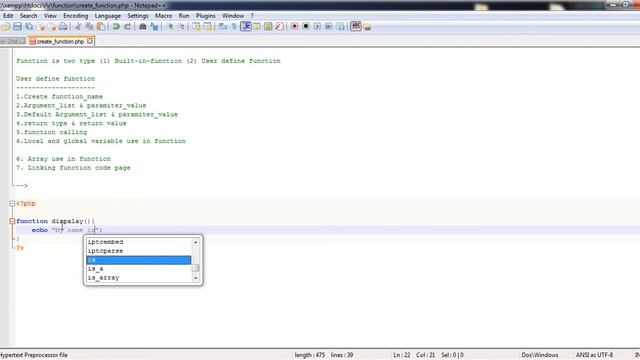
Task: Open the View menu
Action: pyautogui.click(x=50, y=16)
